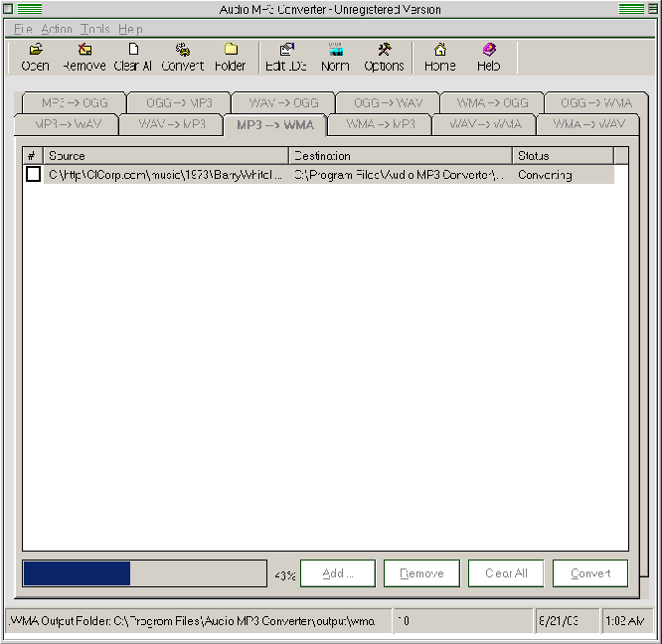The width and height of the screenshot is (662, 644).
Task: Switch to the WAV -> WMA tab
Action: click(485, 124)
